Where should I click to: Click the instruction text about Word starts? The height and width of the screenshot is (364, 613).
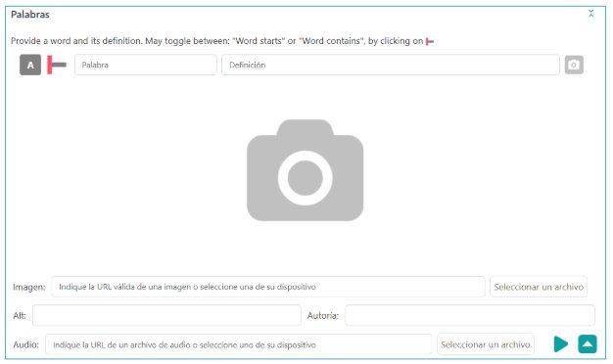tap(217, 41)
